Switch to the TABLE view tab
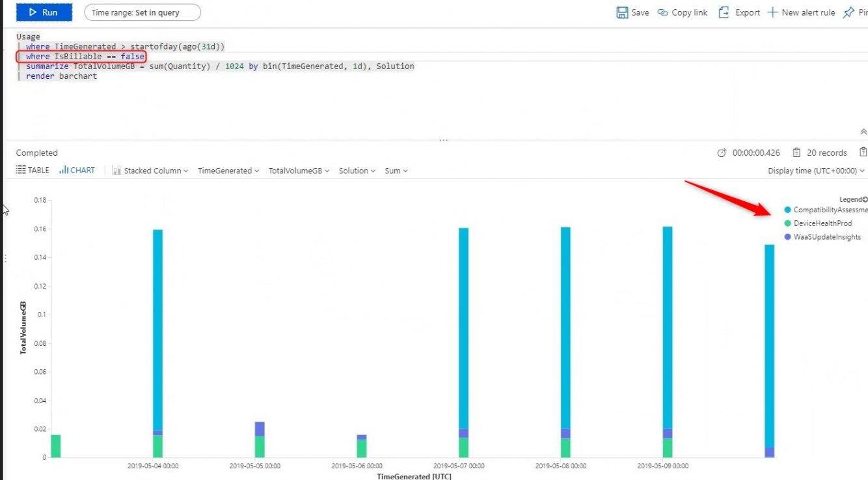This screenshot has width=868, height=480. [33, 169]
